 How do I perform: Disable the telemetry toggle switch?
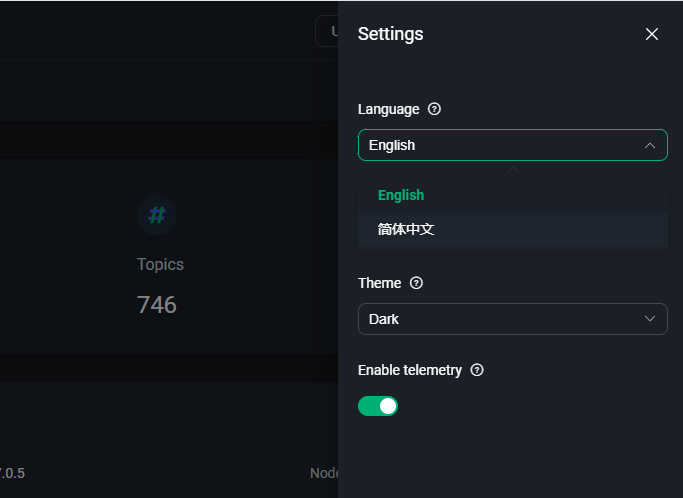(378, 406)
